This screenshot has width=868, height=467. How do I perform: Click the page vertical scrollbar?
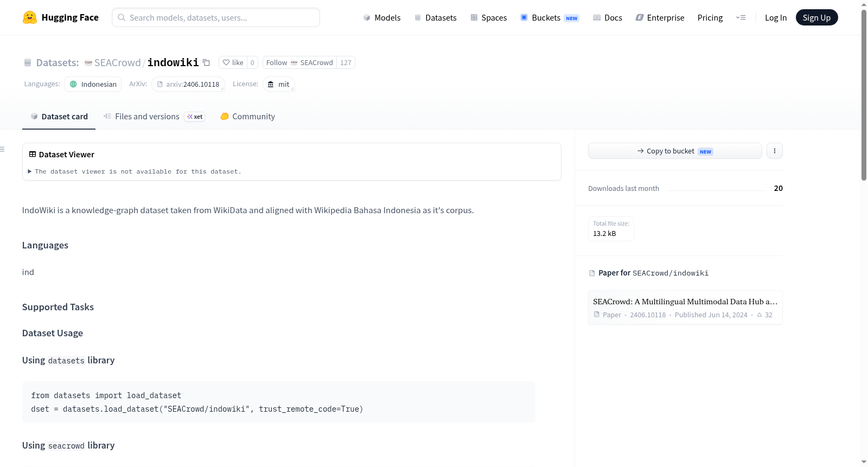(864, 95)
